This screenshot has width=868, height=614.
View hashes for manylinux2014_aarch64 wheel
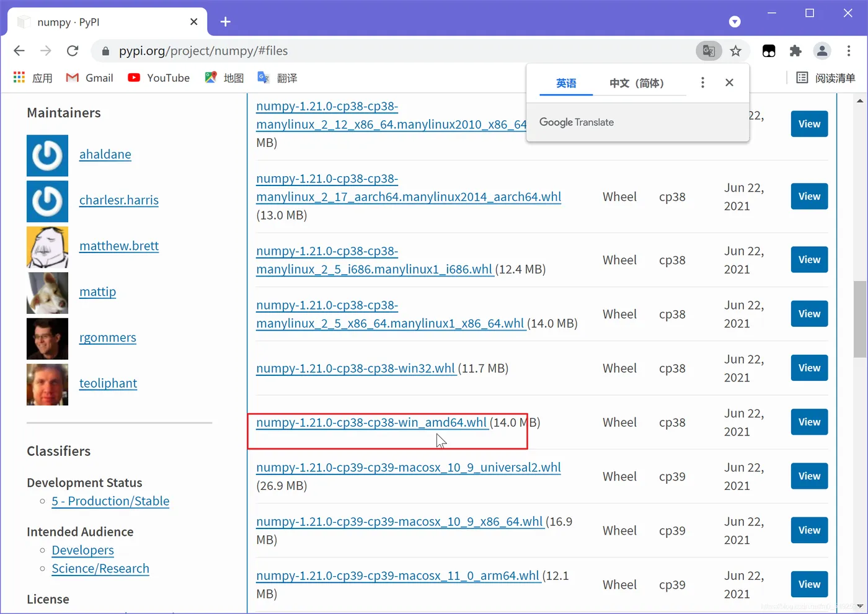point(810,197)
